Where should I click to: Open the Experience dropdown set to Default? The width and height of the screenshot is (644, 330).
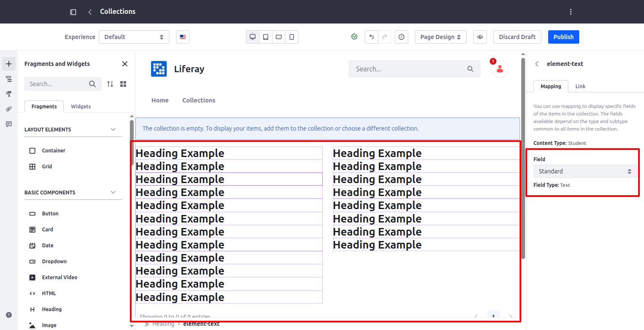point(134,37)
